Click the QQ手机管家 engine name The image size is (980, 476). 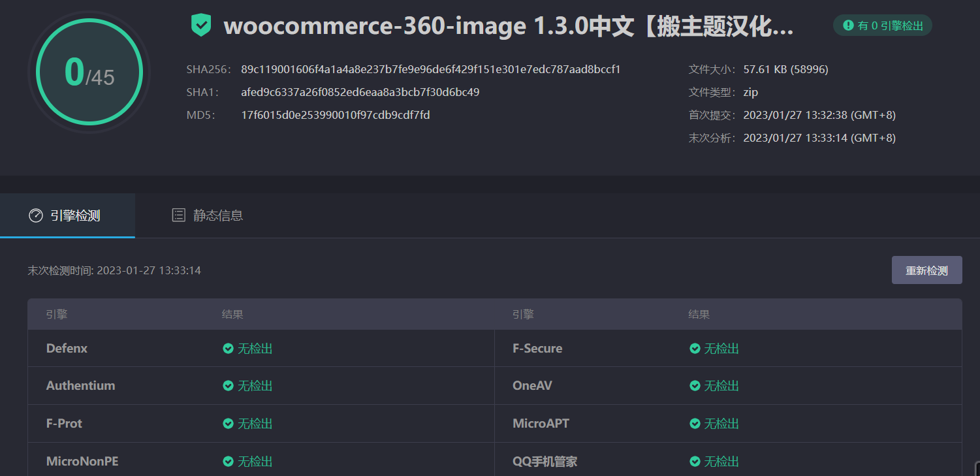tap(545, 462)
